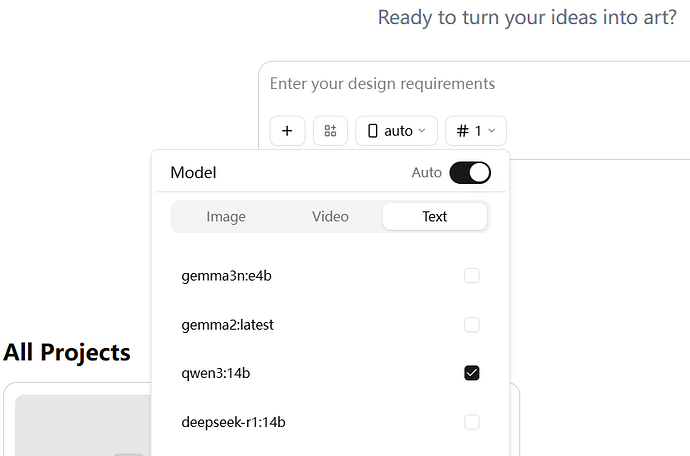The width and height of the screenshot is (690, 456).
Task: Toggle the Auto model switch off
Action: coord(470,173)
